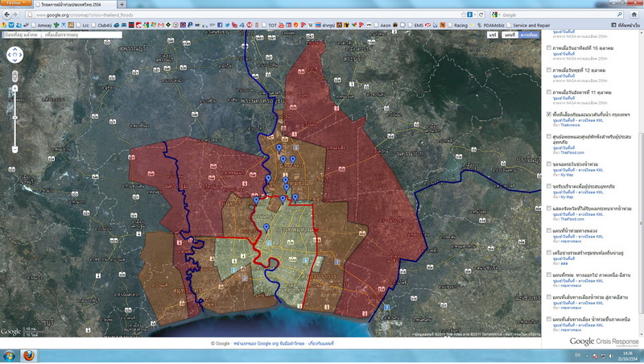Check the highway flooding map layer ทางหลวง
Viewport: 644px width, 364px height.
click(x=549, y=231)
